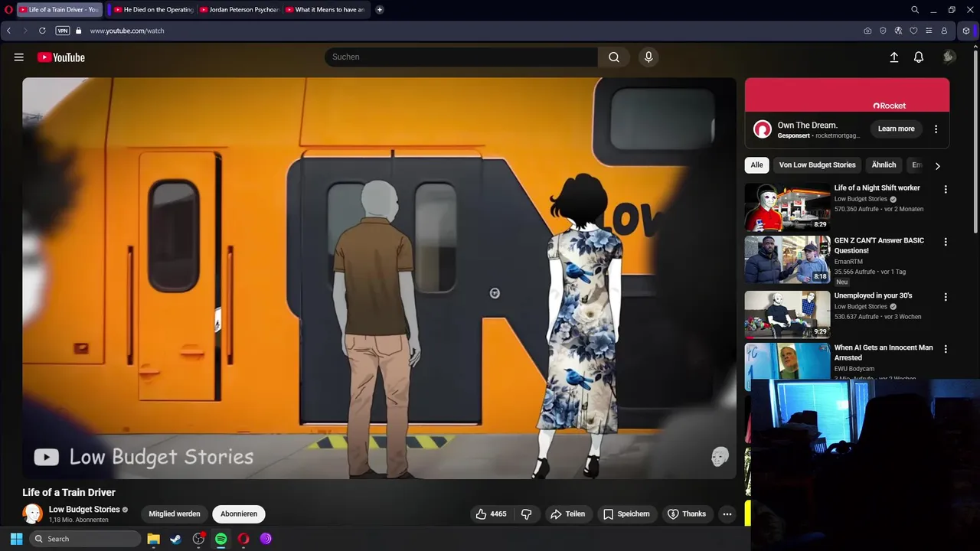The width and height of the screenshot is (980, 551).
Task: Open new tab with plus button
Action: (379, 10)
